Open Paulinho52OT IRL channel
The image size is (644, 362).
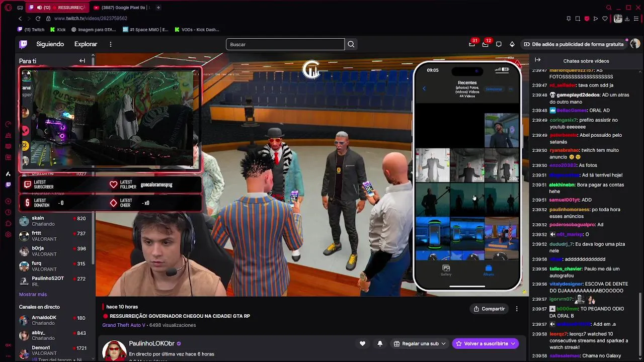pos(55,282)
